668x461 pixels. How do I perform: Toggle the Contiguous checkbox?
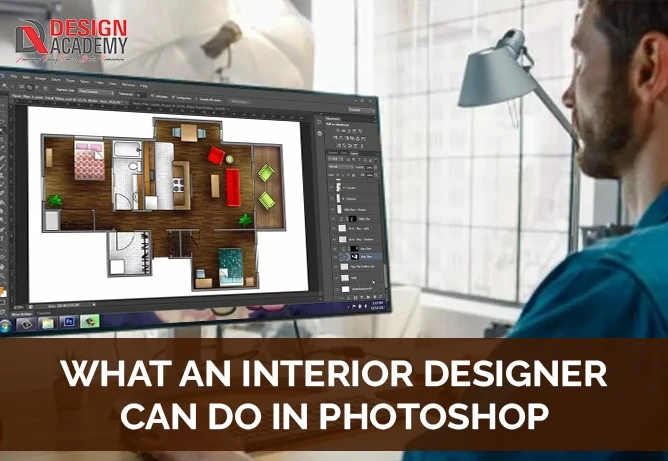click(x=173, y=97)
